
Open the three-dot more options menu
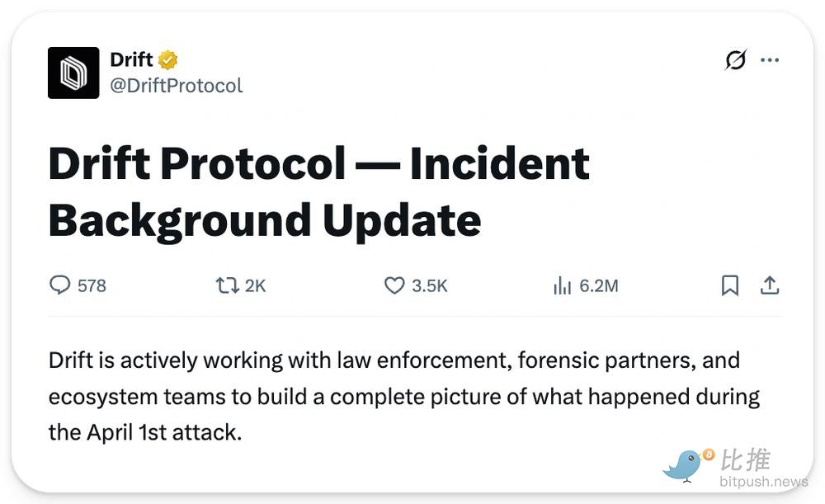coord(770,60)
